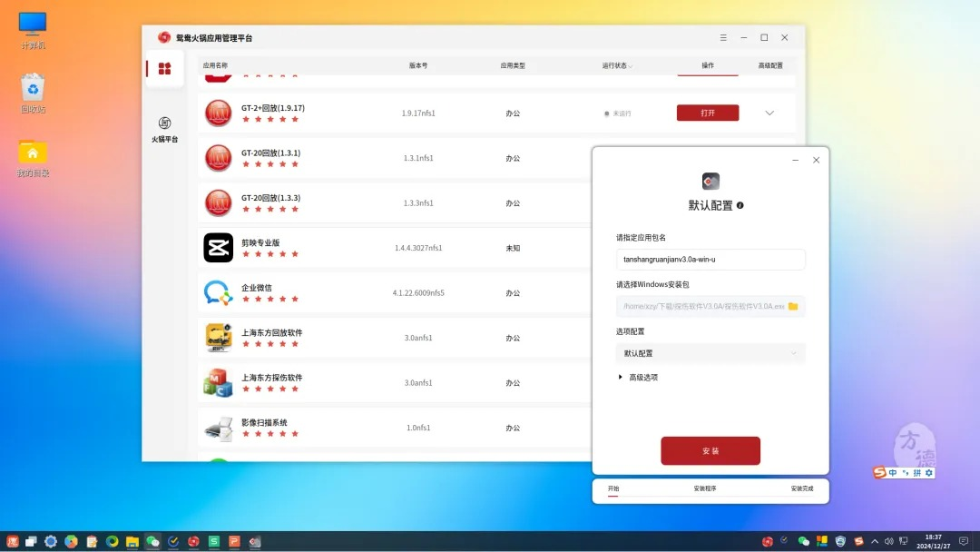
Task: Open the hamburger menu in the title bar
Action: pos(723,37)
